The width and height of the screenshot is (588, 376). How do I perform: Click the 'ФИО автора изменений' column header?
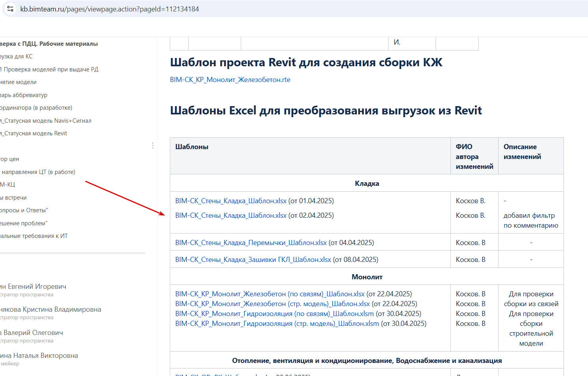coord(474,157)
